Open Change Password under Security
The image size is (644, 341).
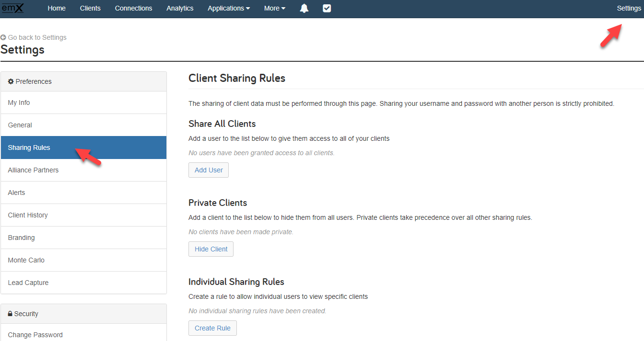(x=83, y=335)
